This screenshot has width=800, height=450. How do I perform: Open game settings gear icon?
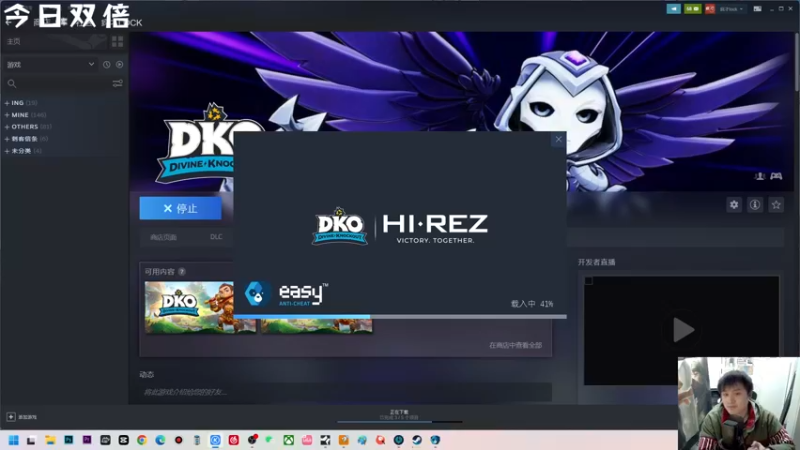point(734,205)
